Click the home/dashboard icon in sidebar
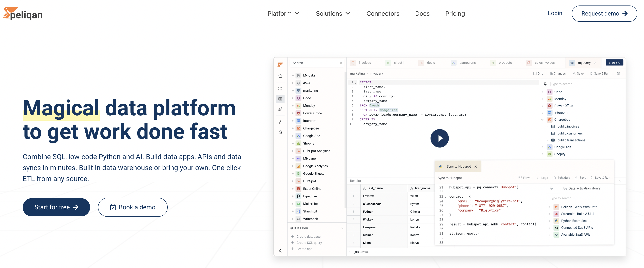 [280, 76]
